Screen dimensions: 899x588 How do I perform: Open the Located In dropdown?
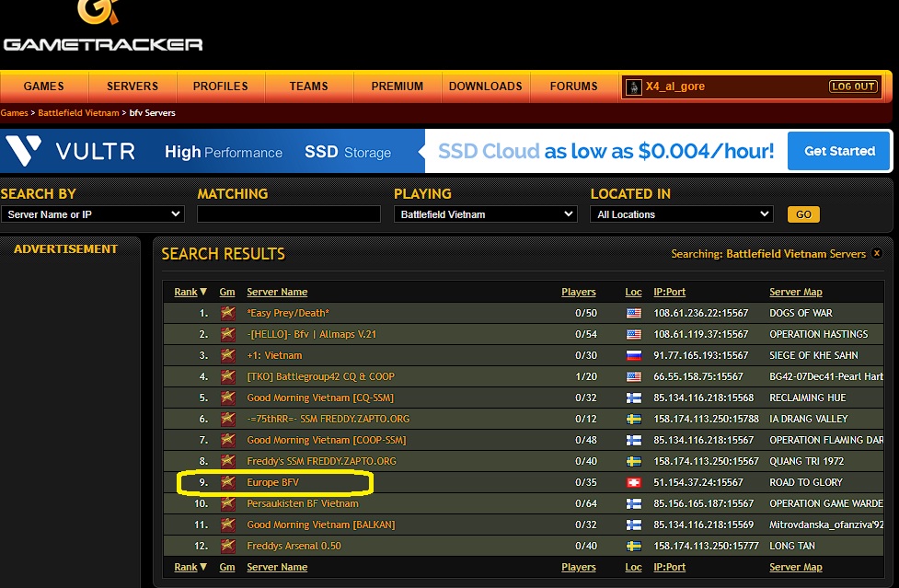(682, 214)
